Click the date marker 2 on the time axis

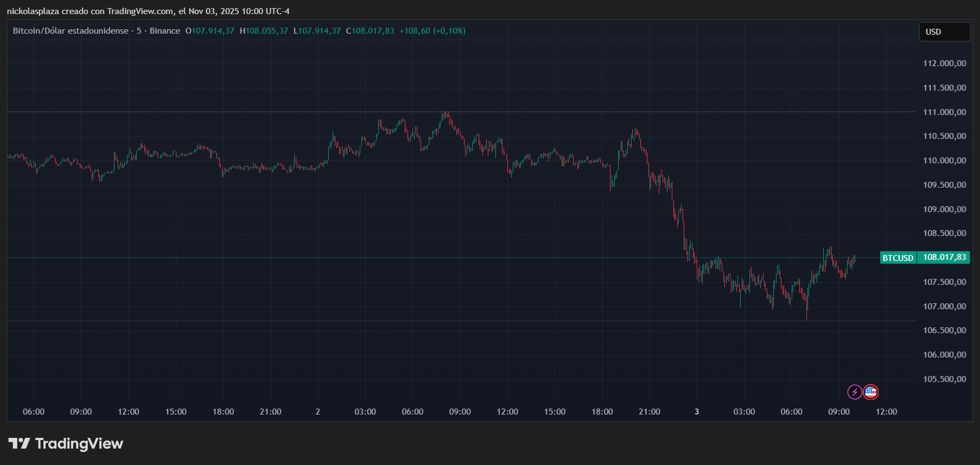(x=318, y=412)
